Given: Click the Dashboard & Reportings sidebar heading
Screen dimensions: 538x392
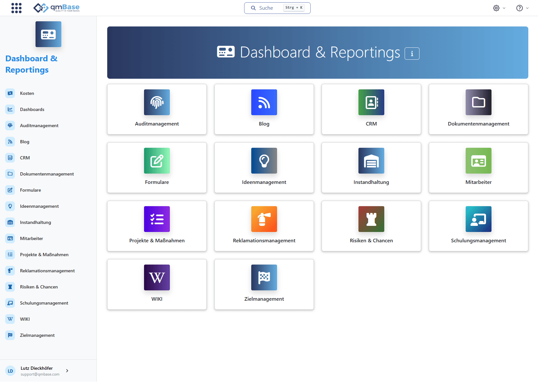Looking at the screenshot, I should point(31,64).
